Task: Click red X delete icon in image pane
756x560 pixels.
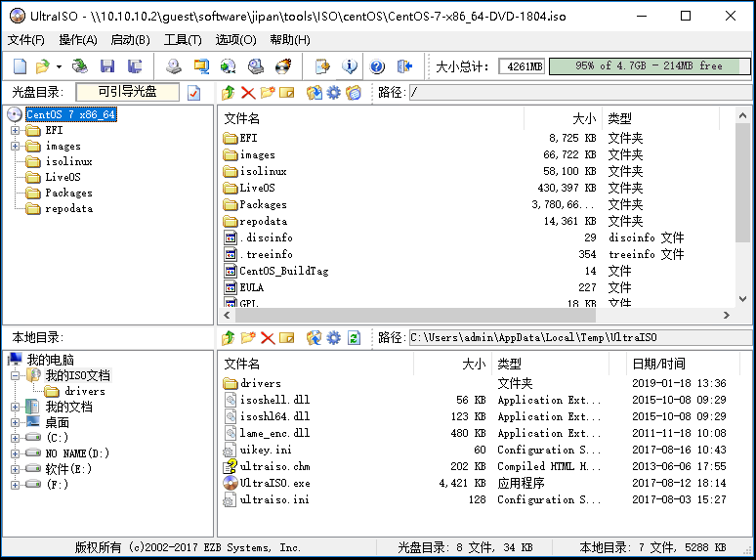Action: click(248, 93)
